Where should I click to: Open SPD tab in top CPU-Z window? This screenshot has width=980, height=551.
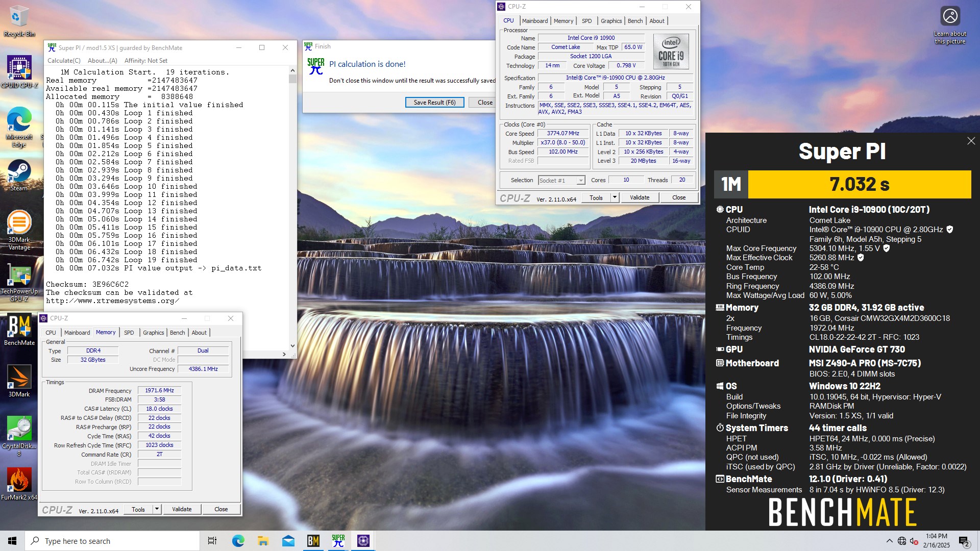point(587,21)
